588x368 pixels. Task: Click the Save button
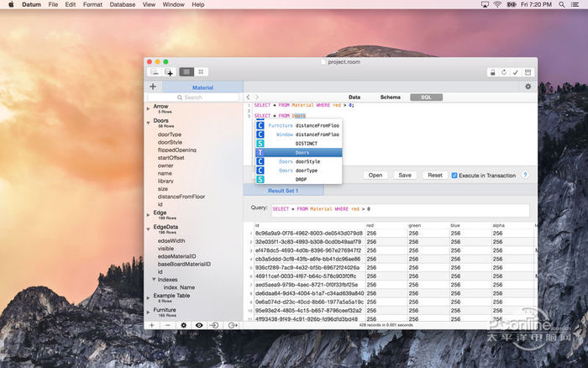point(405,176)
